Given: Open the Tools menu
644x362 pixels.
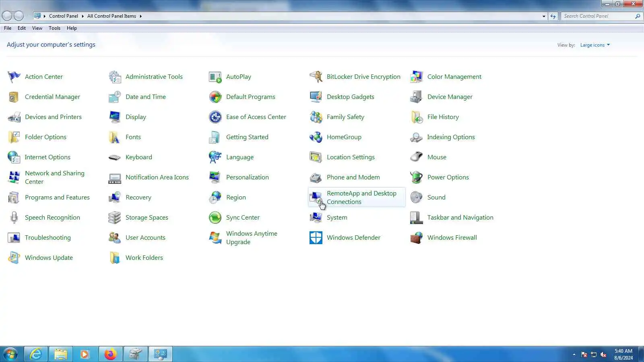Looking at the screenshot, I should [x=54, y=28].
